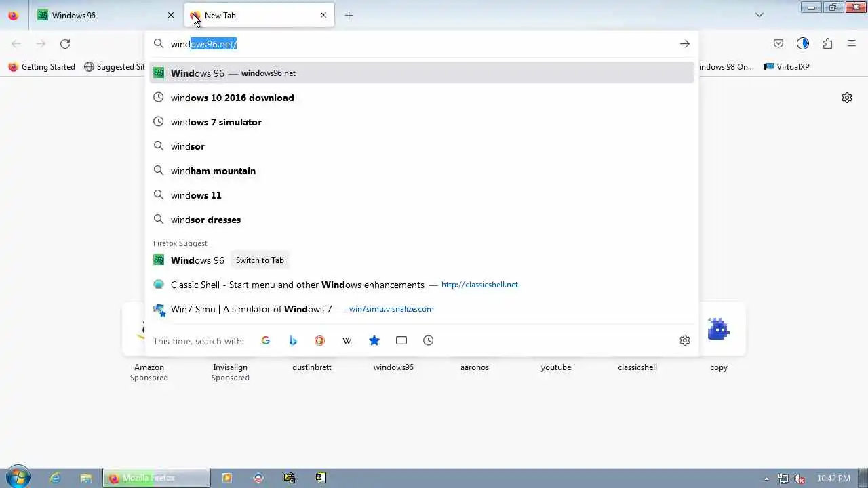
Task: Open Suggested Sites bookmark
Action: coord(114,67)
